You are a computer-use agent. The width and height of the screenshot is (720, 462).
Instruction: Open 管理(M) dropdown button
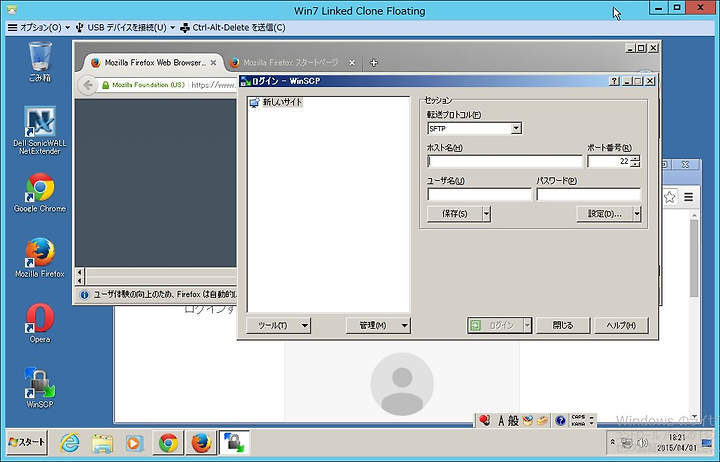[378, 325]
